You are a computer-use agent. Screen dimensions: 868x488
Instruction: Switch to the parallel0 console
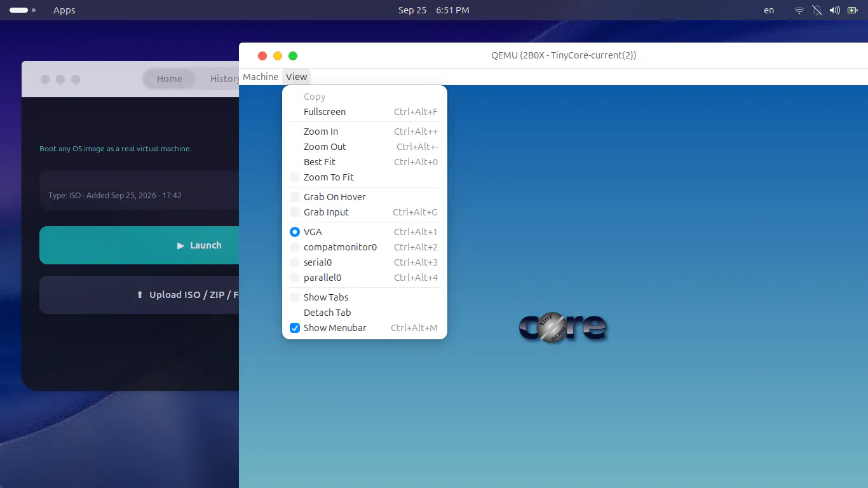pos(365,278)
